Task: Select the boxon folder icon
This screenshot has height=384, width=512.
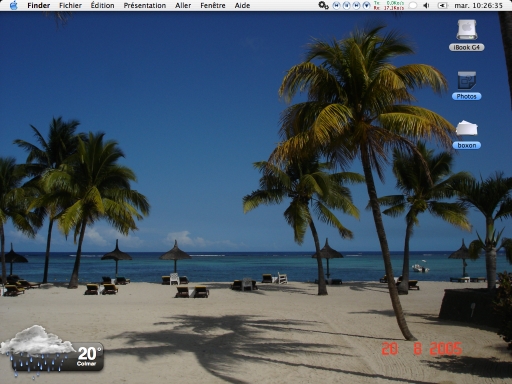Action: tap(467, 129)
